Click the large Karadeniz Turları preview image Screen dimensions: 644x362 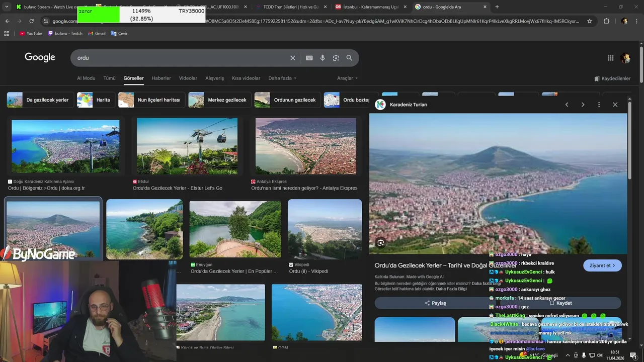coord(498,184)
